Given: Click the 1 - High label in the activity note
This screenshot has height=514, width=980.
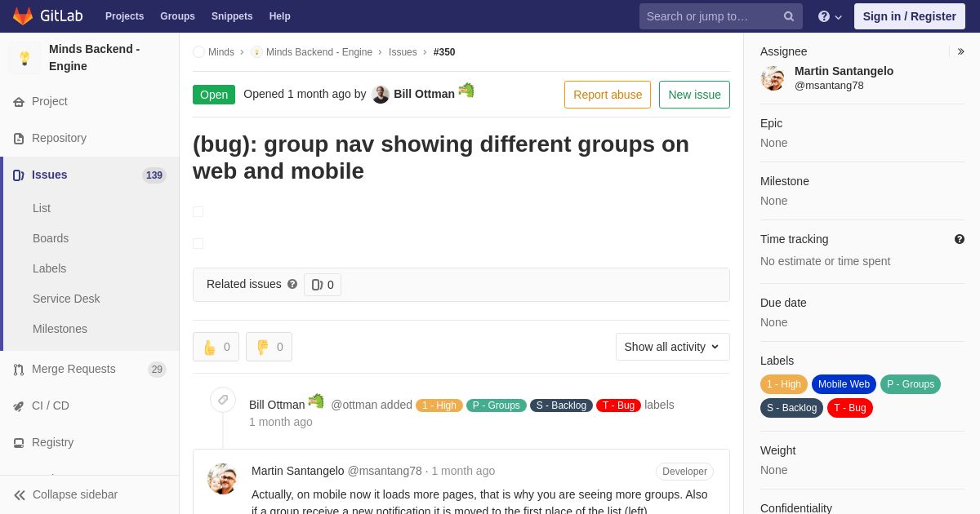Looking at the screenshot, I should tap(439, 405).
